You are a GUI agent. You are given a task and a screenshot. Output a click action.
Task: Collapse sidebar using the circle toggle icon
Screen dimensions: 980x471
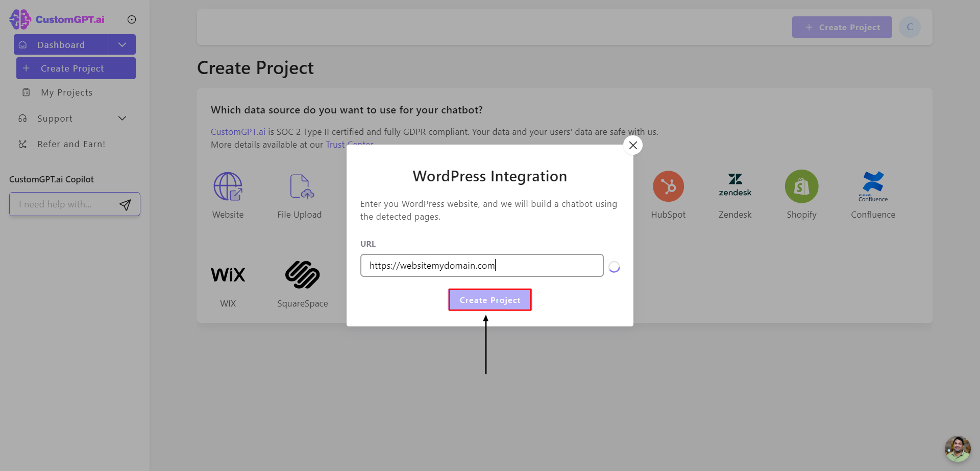(132, 19)
